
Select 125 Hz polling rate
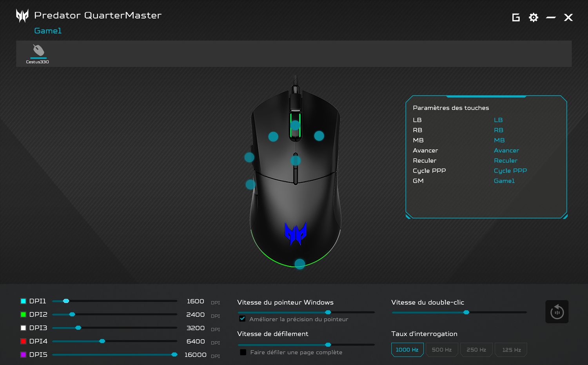[511, 350]
